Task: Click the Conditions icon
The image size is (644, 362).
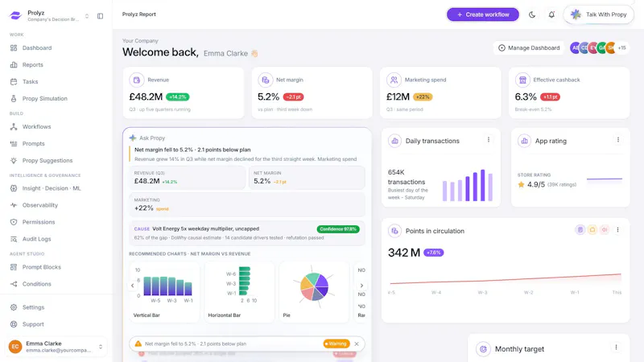Action: pos(14,284)
